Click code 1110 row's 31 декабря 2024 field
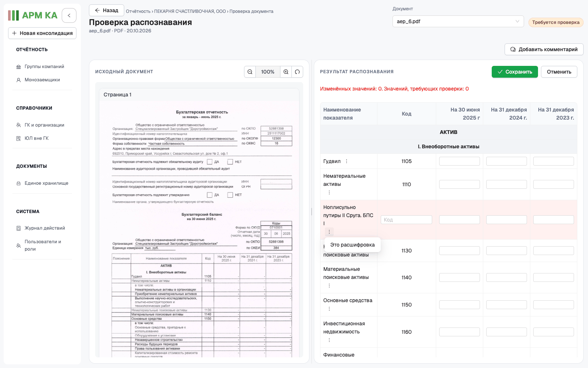 tap(506, 184)
